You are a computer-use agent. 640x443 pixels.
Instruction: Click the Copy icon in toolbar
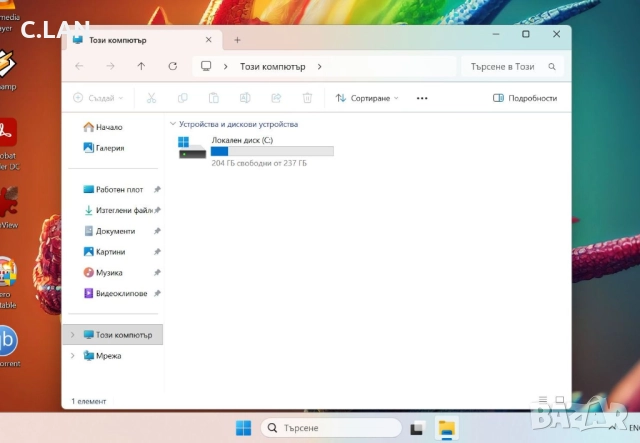182,98
